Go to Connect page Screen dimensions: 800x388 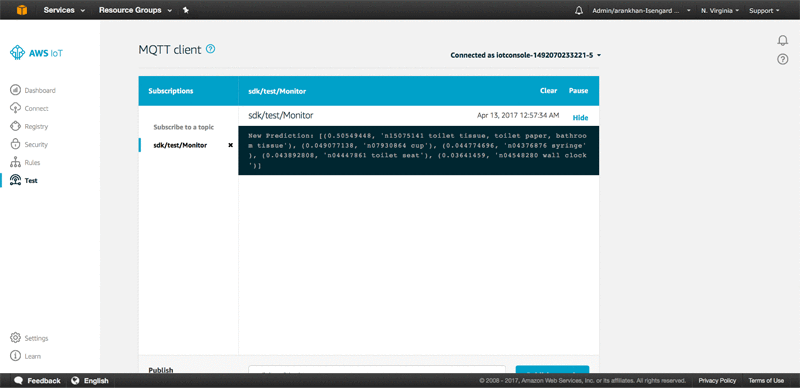[36, 108]
